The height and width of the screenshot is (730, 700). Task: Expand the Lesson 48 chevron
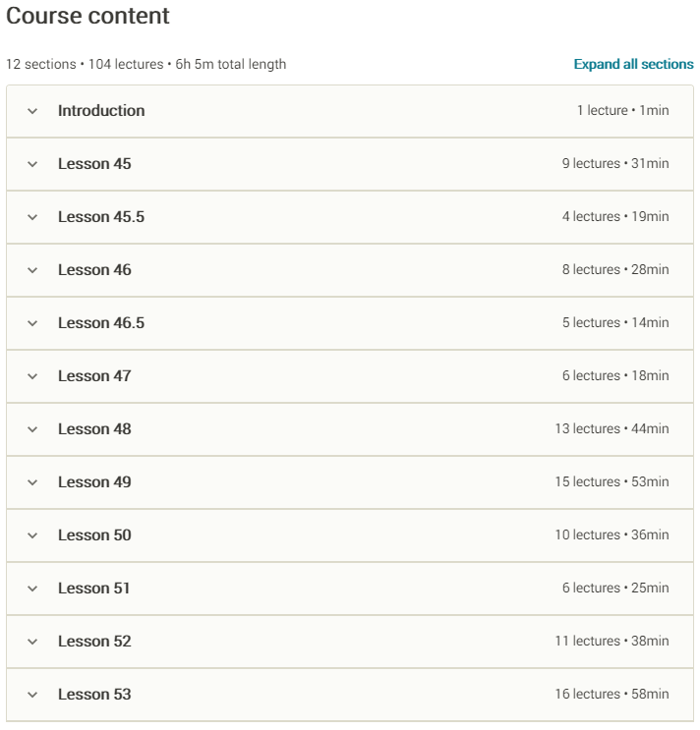pyautogui.click(x=32, y=429)
